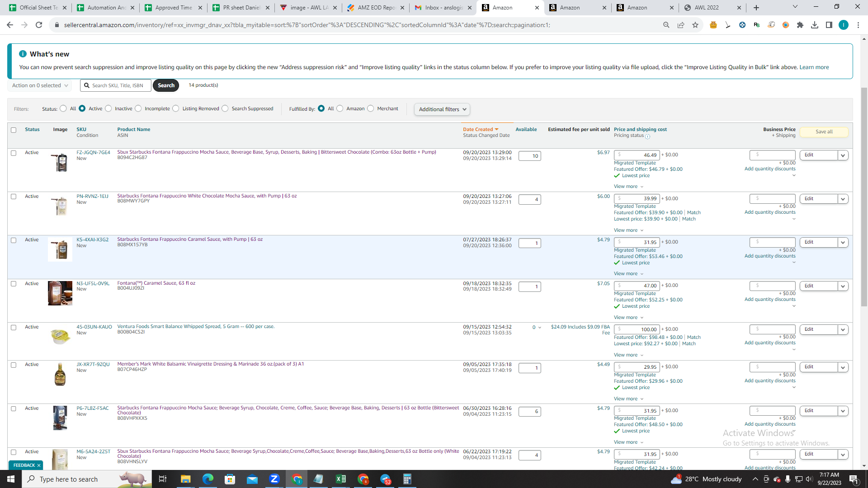Open the browser extensions puzzle icon
The height and width of the screenshot is (488, 868).
800,25
